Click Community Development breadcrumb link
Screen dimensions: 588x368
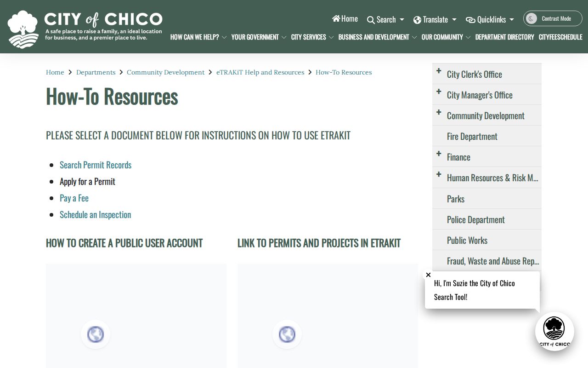[165, 72]
